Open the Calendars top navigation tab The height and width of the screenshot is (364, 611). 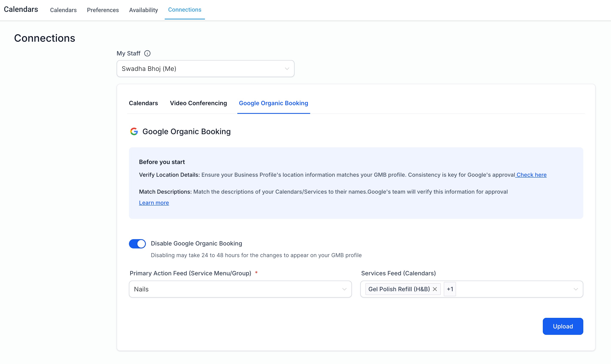click(63, 10)
